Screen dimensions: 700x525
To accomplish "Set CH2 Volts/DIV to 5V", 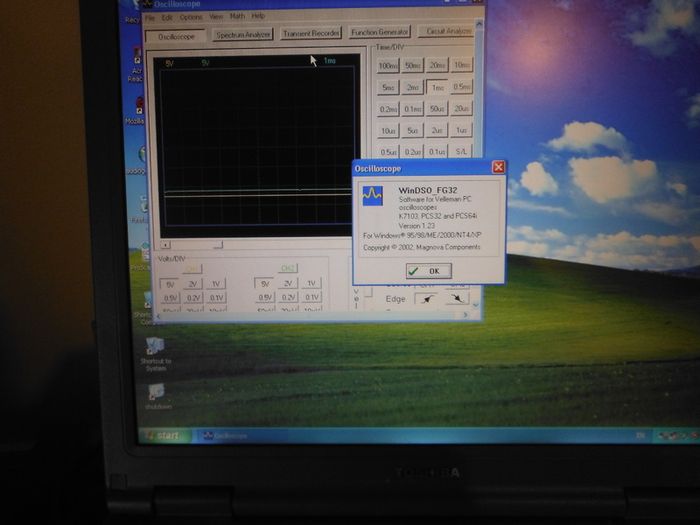I will pos(265,283).
